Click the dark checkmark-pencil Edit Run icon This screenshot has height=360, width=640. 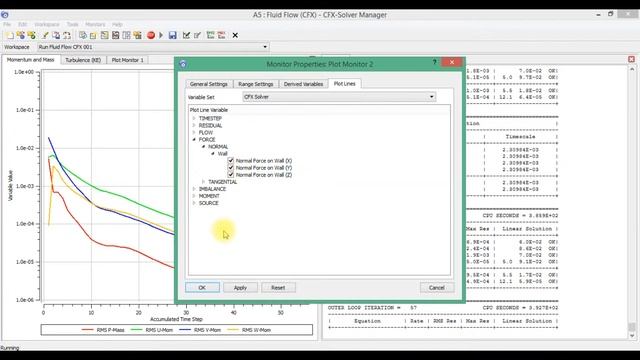pos(187,36)
